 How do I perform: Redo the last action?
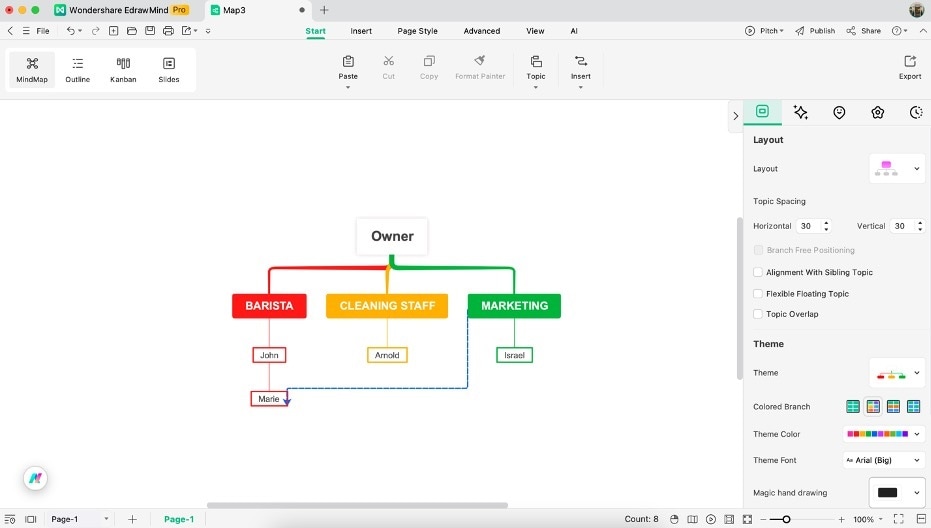tap(96, 31)
